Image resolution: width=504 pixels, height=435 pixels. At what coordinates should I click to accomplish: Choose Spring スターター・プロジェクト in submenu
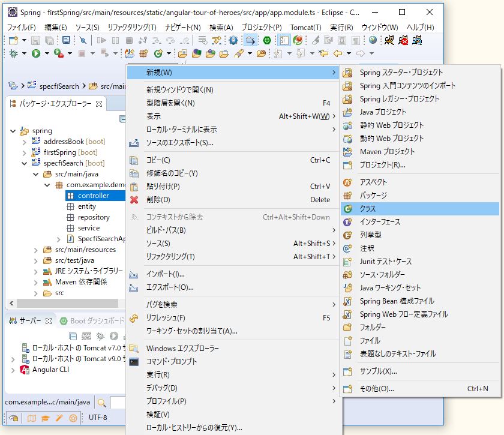(420, 73)
